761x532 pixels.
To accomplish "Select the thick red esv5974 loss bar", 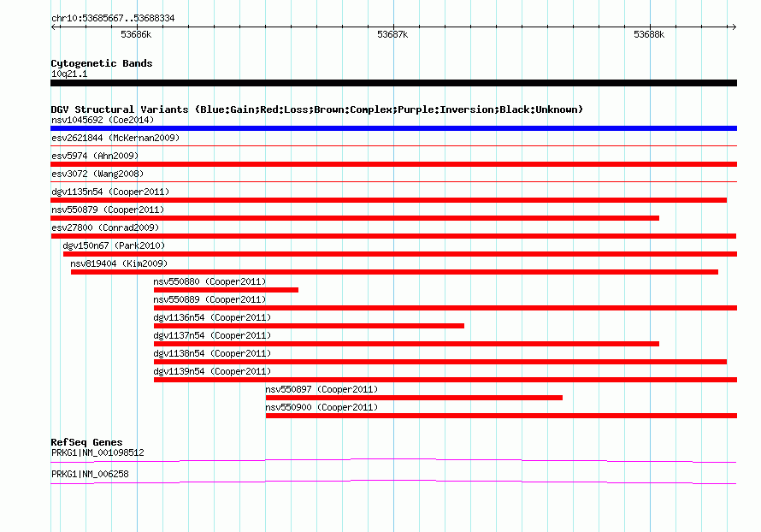I will [x=393, y=164].
